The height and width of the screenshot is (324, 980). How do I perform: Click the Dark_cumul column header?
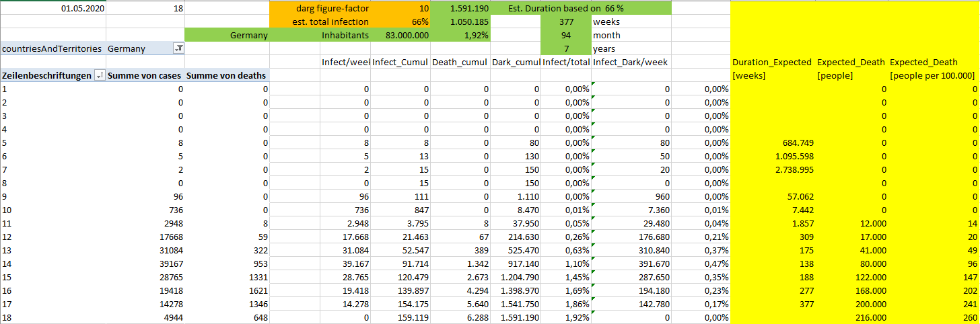[x=516, y=62]
